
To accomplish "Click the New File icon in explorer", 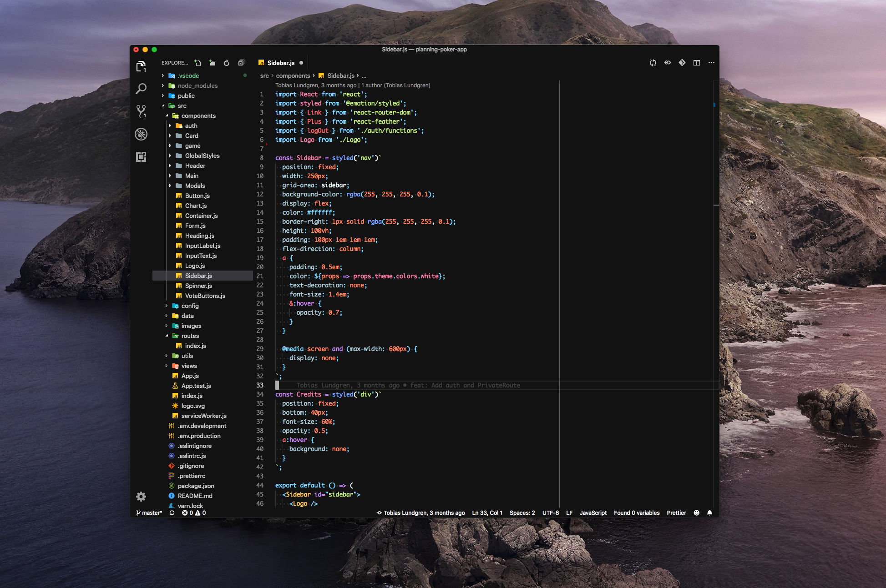I will pos(197,63).
